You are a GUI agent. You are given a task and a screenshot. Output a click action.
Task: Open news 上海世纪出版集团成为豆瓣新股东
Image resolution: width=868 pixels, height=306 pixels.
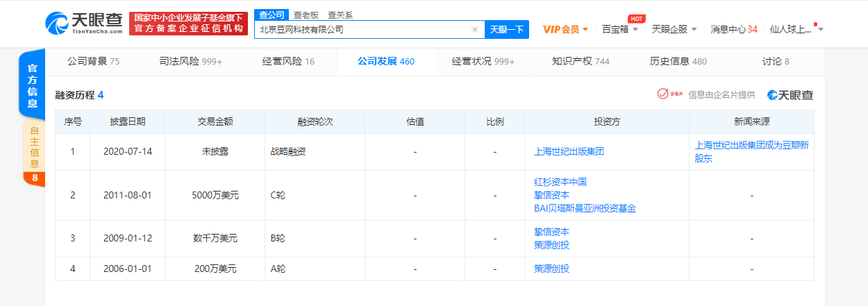click(x=751, y=151)
